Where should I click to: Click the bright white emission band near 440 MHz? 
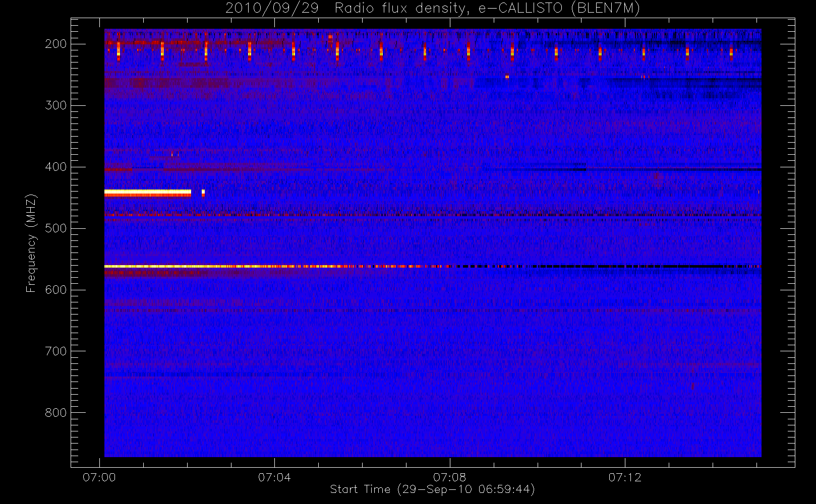(x=148, y=193)
